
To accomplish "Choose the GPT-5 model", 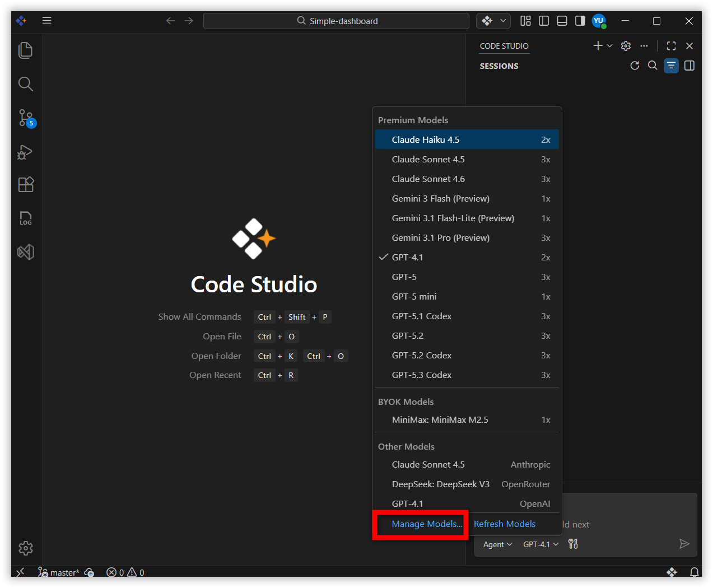I will coord(467,277).
